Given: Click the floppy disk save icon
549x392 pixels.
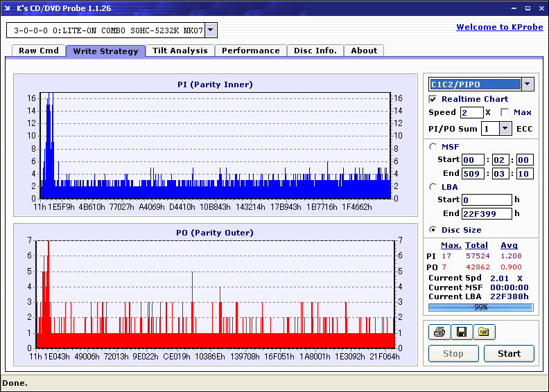Looking at the screenshot, I should [x=461, y=332].
